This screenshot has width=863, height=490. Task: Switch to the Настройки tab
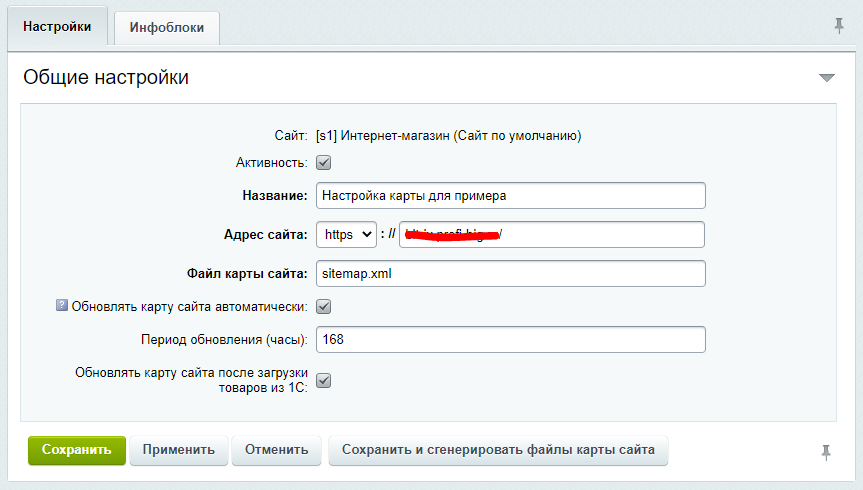57,27
